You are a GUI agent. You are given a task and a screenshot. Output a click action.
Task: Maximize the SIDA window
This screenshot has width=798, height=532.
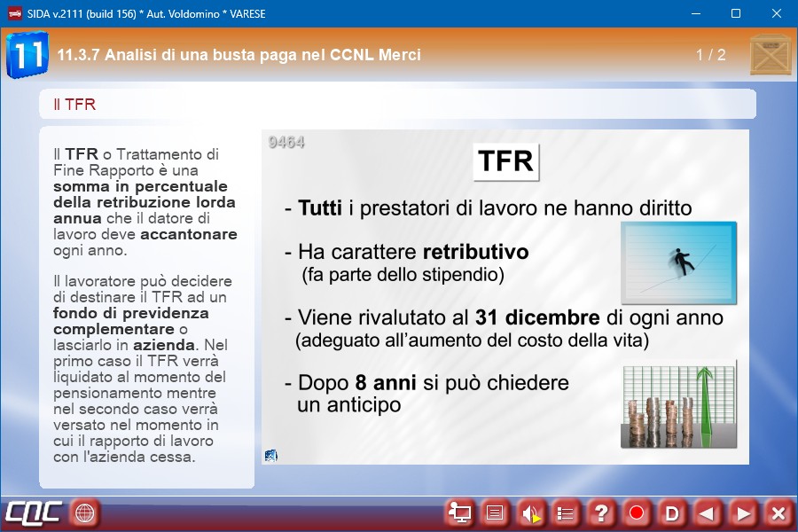pos(735,13)
